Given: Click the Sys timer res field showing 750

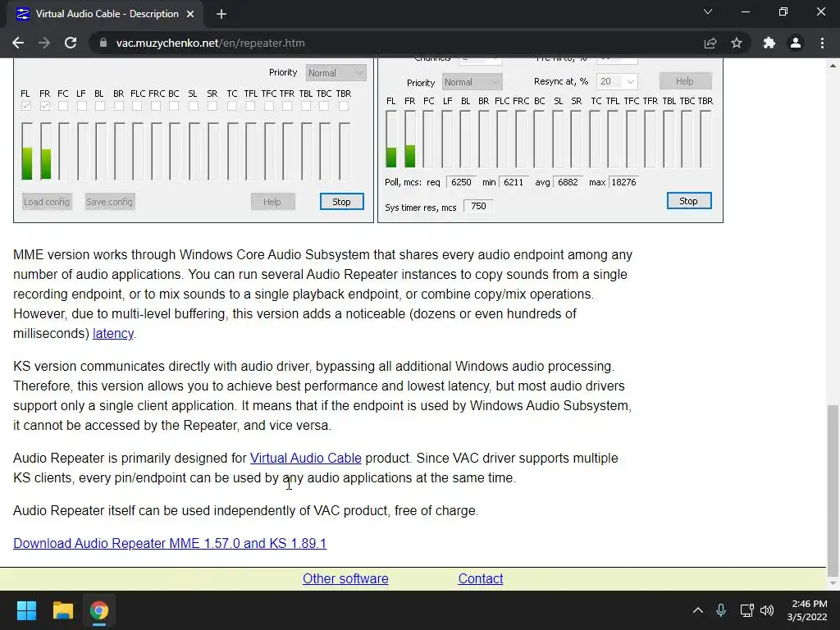Looking at the screenshot, I should (478, 206).
